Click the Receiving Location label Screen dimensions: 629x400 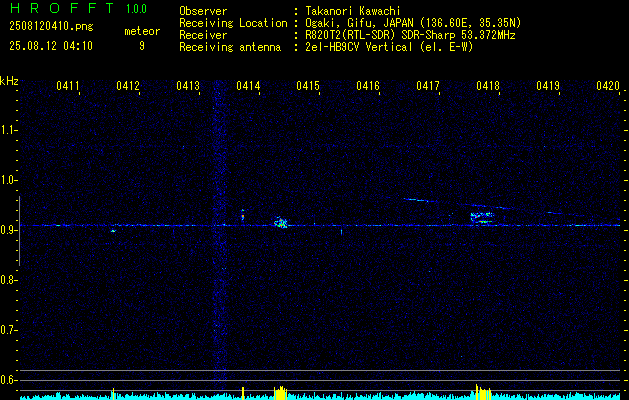tap(233, 23)
